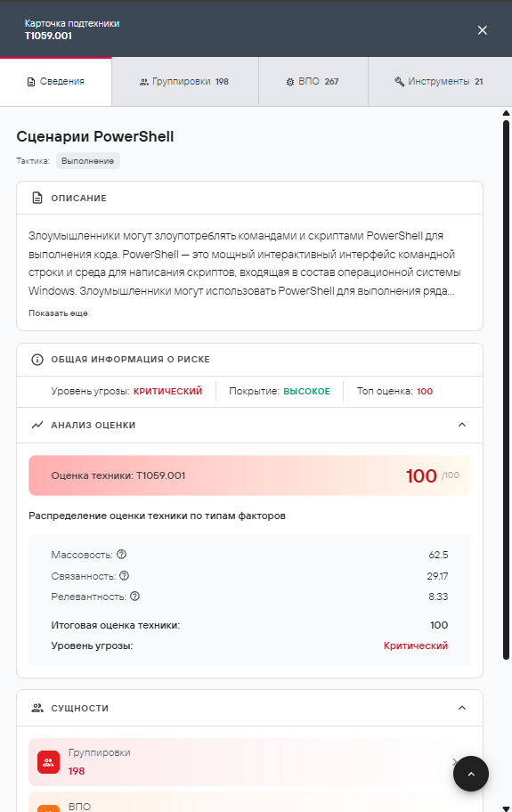Viewport: 512px width, 812px height.
Task: Click the help icon next to Связанность
Action: pyautogui.click(x=125, y=575)
